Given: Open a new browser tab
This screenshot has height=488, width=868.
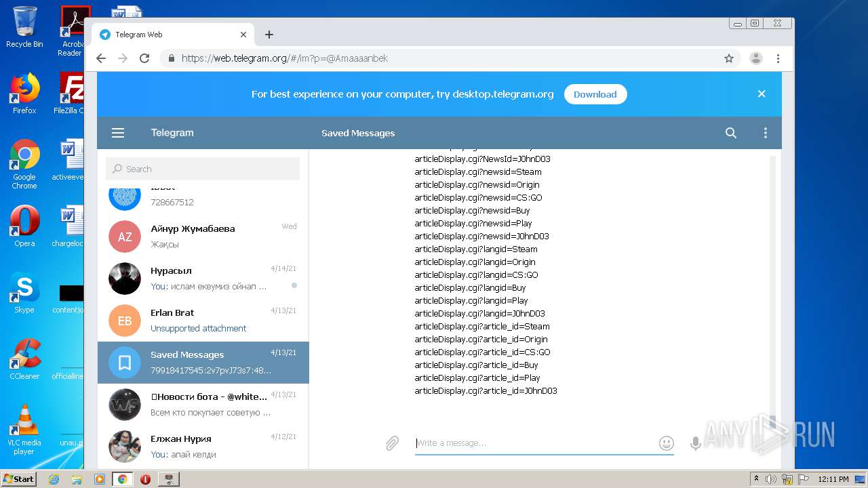Looking at the screenshot, I should click(x=269, y=35).
